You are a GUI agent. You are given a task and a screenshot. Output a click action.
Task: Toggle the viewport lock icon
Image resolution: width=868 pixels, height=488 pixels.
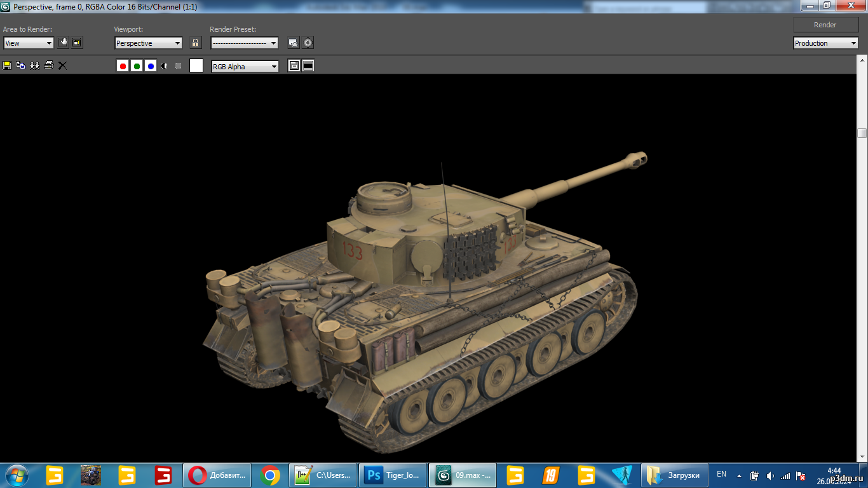(x=196, y=43)
